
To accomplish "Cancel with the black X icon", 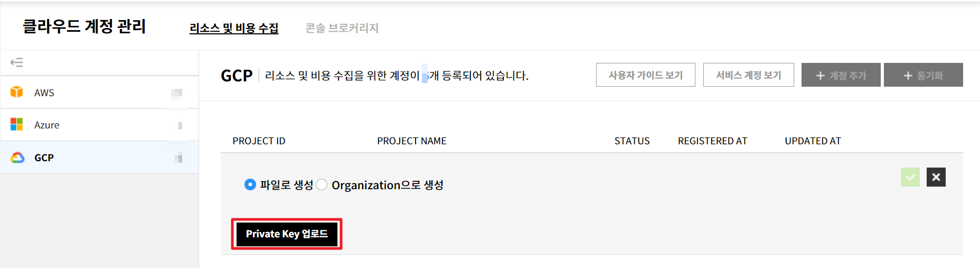I will point(936,177).
